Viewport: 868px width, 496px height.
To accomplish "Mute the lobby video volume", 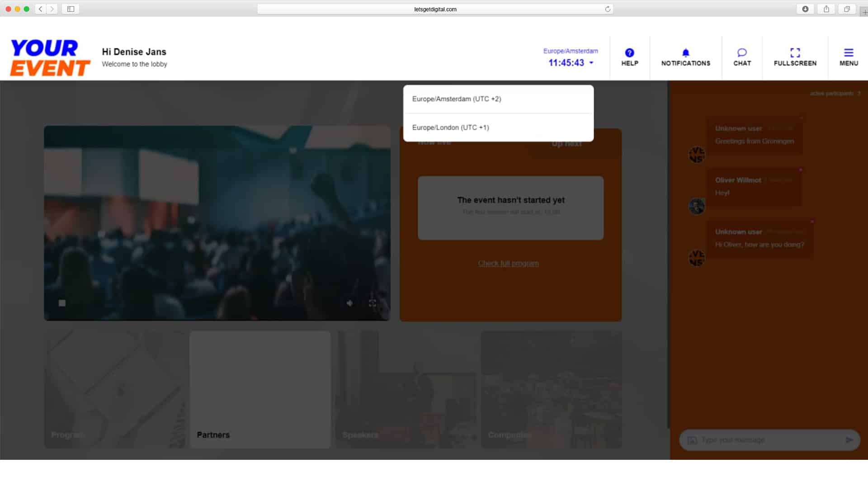I will (x=349, y=303).
